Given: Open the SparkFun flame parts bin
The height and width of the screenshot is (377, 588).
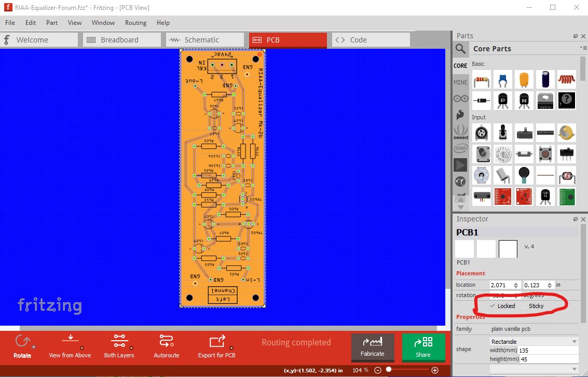Looking at the screenshot, I should 460,115.
